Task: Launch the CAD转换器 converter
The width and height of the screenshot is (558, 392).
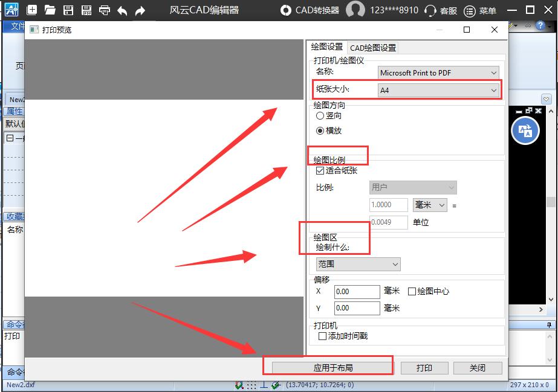Action: (x=317, y=10)
